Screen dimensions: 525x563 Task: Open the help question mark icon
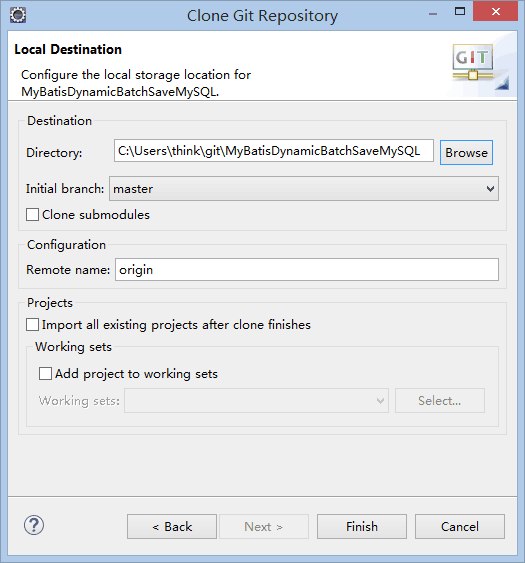click(x=34, y=526)
